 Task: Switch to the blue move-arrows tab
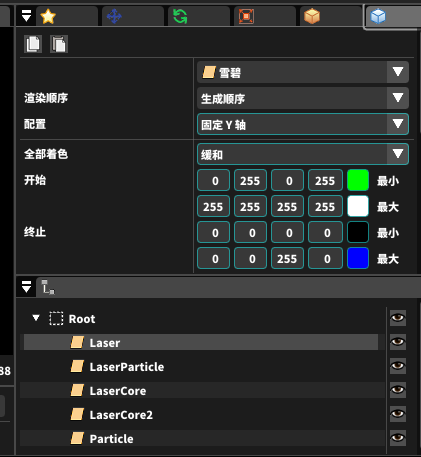[133, 16]
